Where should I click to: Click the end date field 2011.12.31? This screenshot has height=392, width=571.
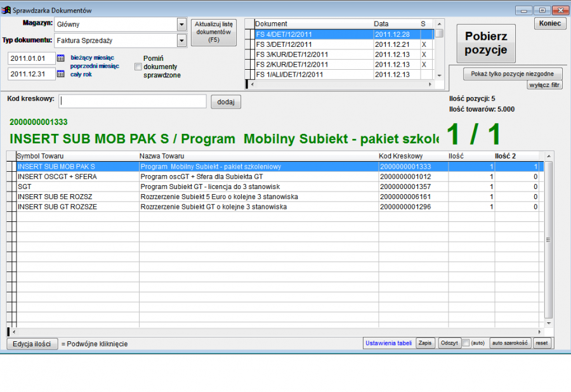pyautogui.click(x=31, y=74)
